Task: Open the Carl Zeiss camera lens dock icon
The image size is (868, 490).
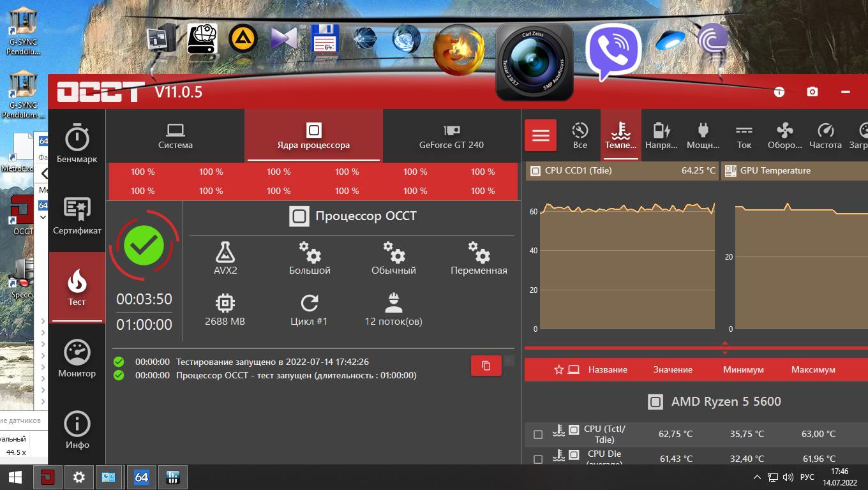Action: 534,61
